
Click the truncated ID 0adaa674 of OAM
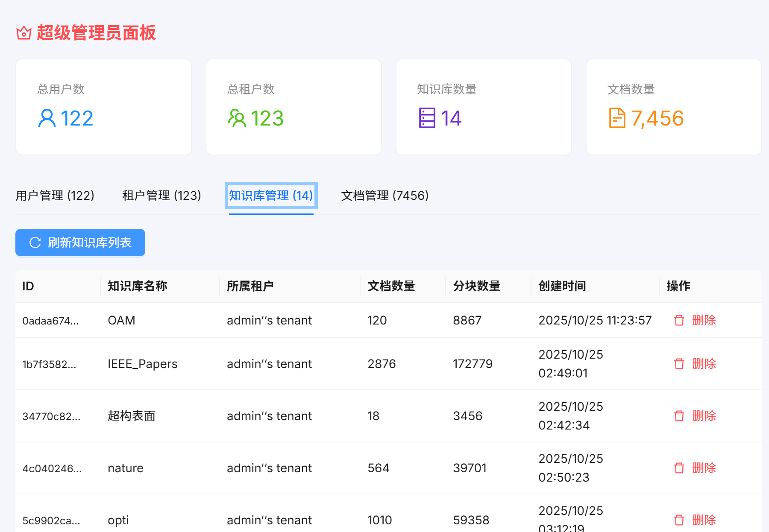[51, 321]
